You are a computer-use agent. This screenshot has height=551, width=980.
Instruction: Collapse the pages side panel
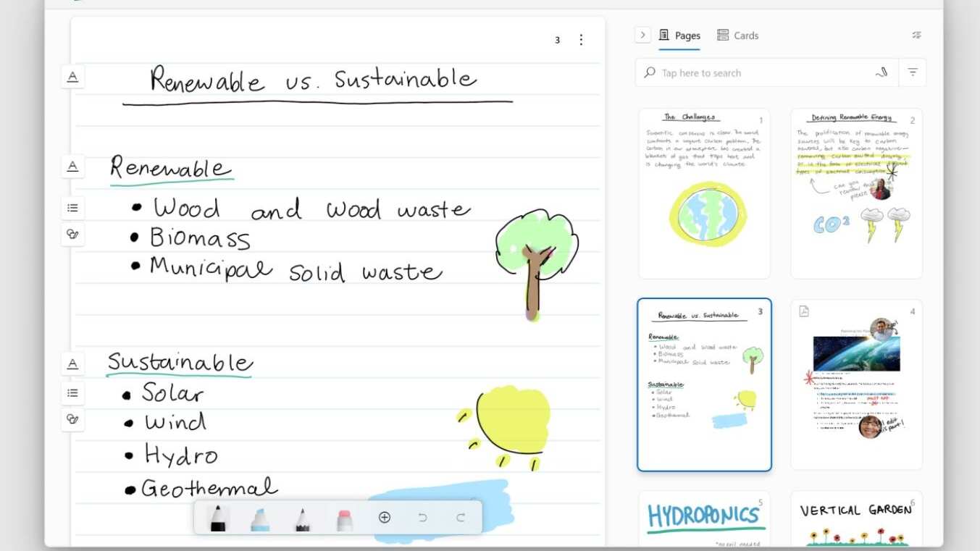(x=642, y=35)
